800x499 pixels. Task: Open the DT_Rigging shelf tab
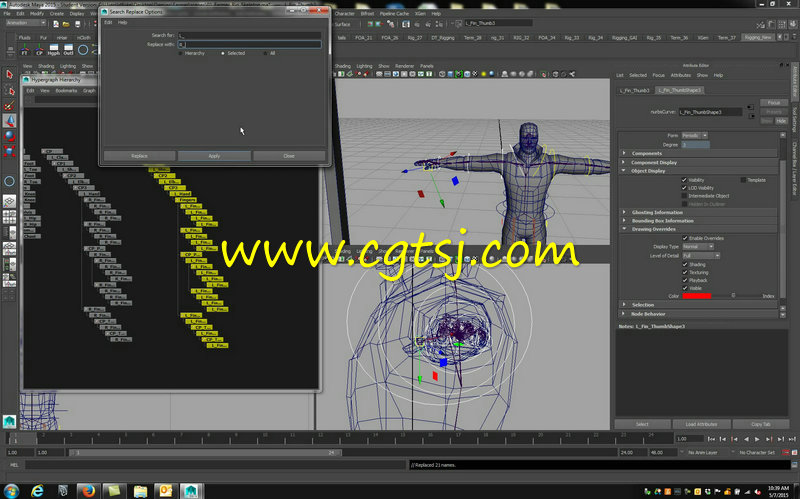coord(442,38)
